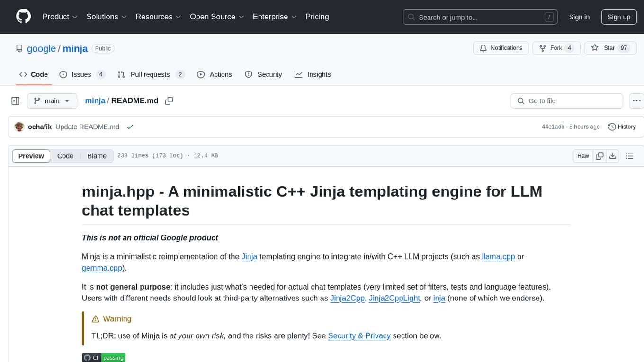Open the more file actions menu
This screenshot has width=644, height=362.
pos(636,101)
